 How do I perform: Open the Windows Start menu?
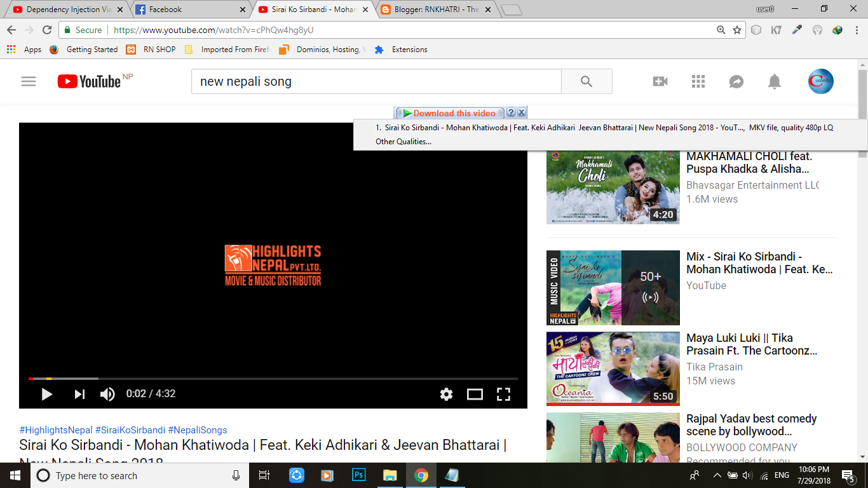(x=15, y=475)
